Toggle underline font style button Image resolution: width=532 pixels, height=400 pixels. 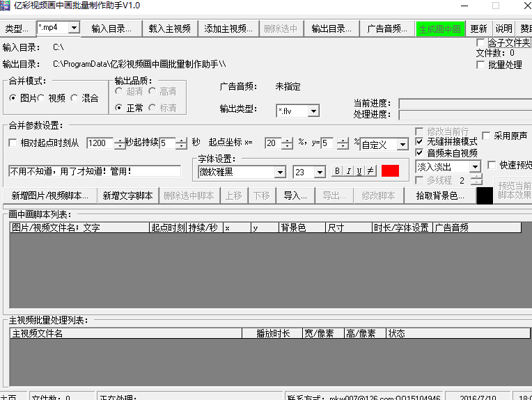[x=359, y=171]
